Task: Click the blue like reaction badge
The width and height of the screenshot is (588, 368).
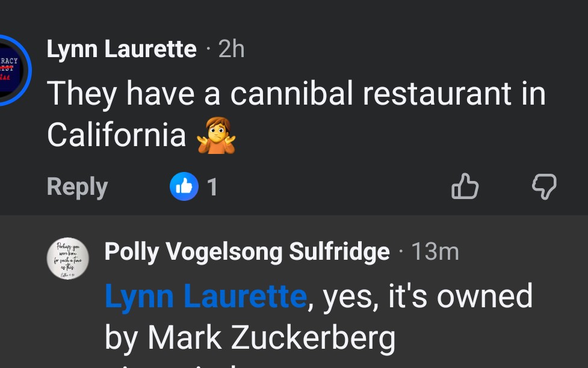Action: coord(184,187)
